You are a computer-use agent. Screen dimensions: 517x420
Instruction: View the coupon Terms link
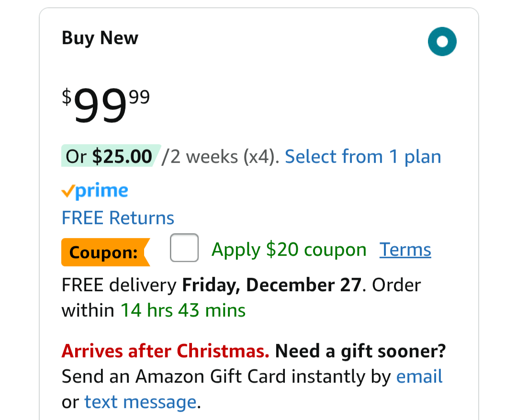[405, 250]
